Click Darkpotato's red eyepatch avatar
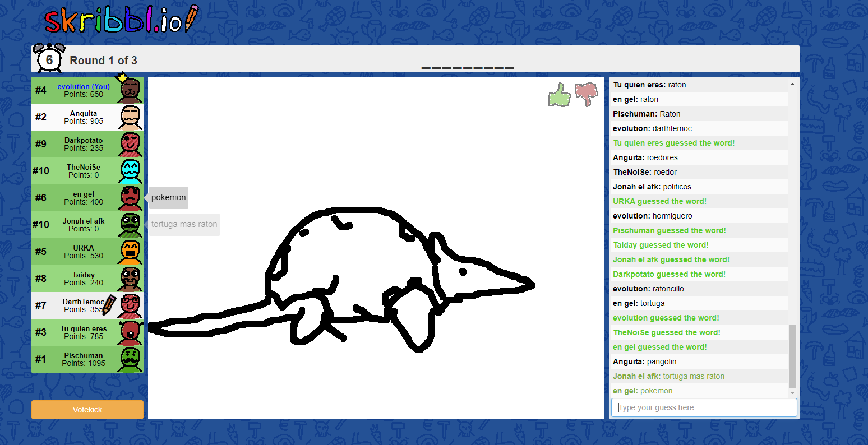868x445 pixels. pos(130,144)
